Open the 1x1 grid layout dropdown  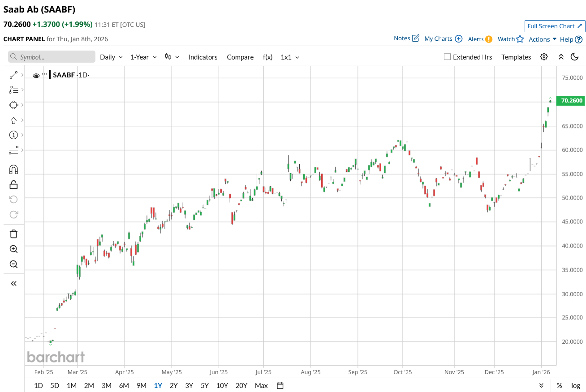(290, 57)
